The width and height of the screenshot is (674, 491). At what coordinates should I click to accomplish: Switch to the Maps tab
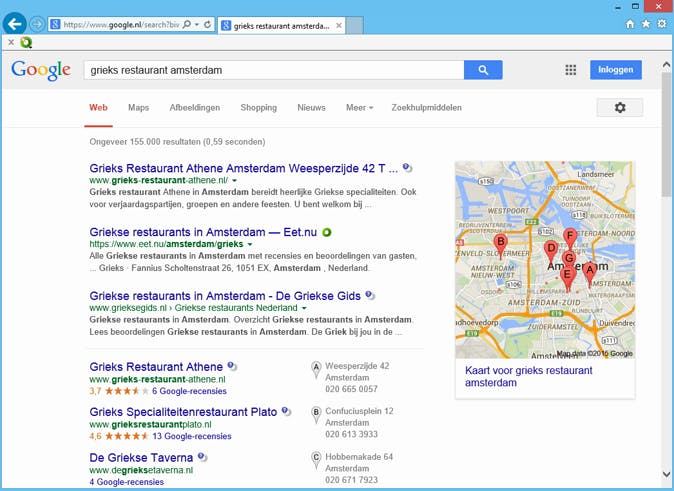(x=138, y=107)
